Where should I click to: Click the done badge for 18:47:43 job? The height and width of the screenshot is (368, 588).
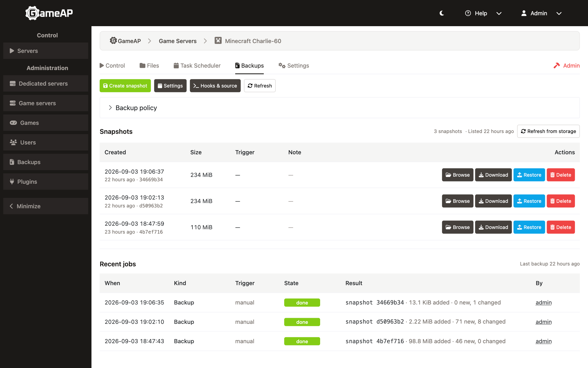[302, 341]
